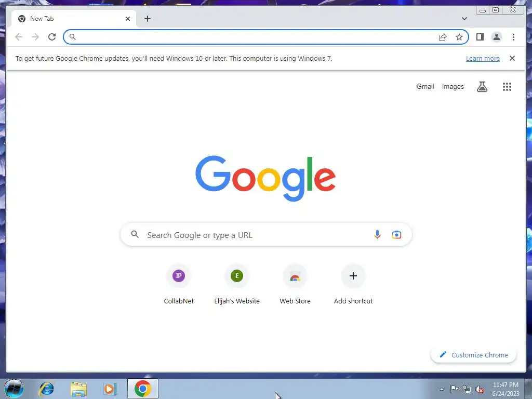Focus the Search Google or type a URL box
The image size is (532, 399).
tap(266, 235)
